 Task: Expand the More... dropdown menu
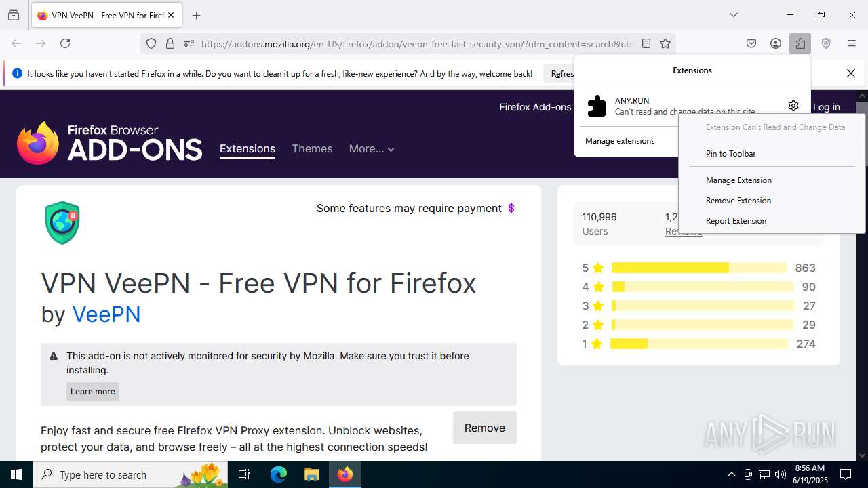tap(372, 149)
